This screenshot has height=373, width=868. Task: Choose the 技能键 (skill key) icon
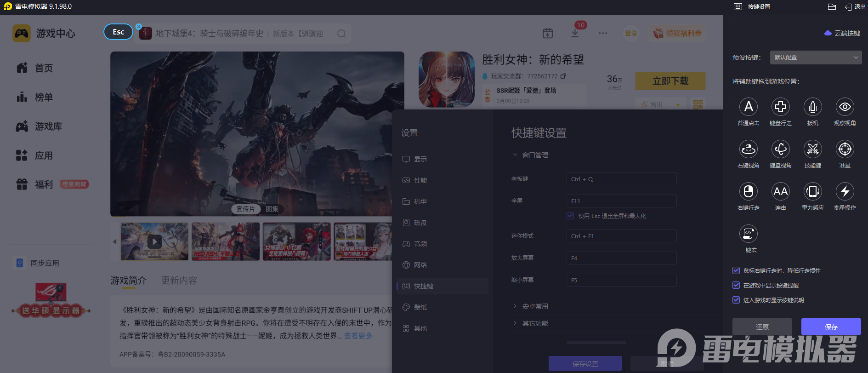pos(812,149)
